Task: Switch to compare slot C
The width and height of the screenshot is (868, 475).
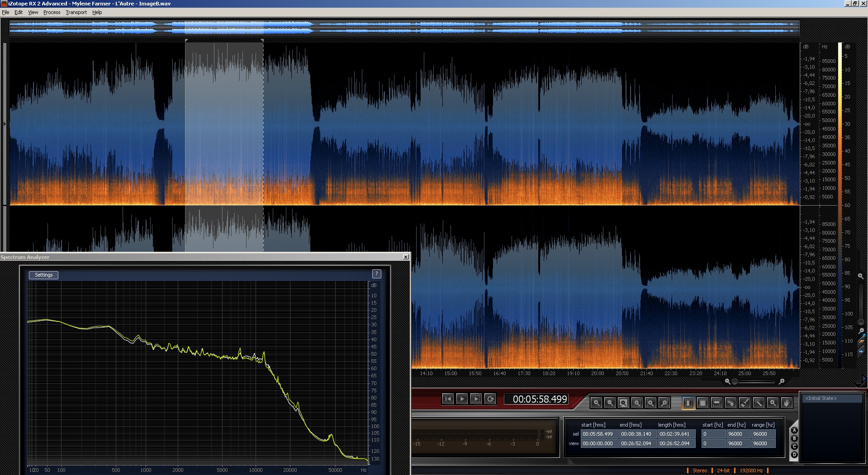Action: (x=794, y=447)
